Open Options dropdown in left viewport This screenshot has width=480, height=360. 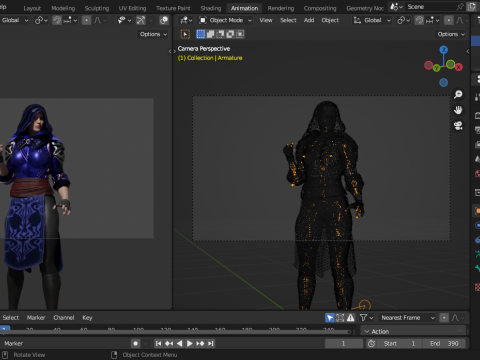click(153, 34)
